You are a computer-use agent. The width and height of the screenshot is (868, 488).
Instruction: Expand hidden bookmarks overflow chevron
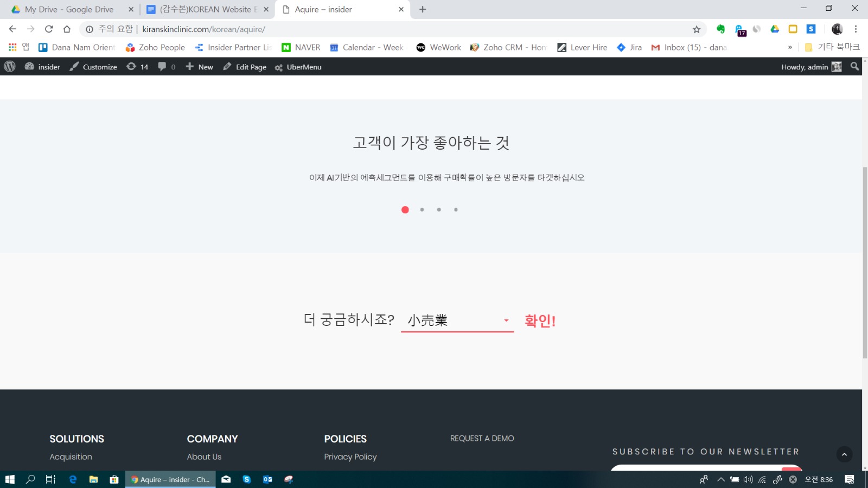click(x=790, y=48)
